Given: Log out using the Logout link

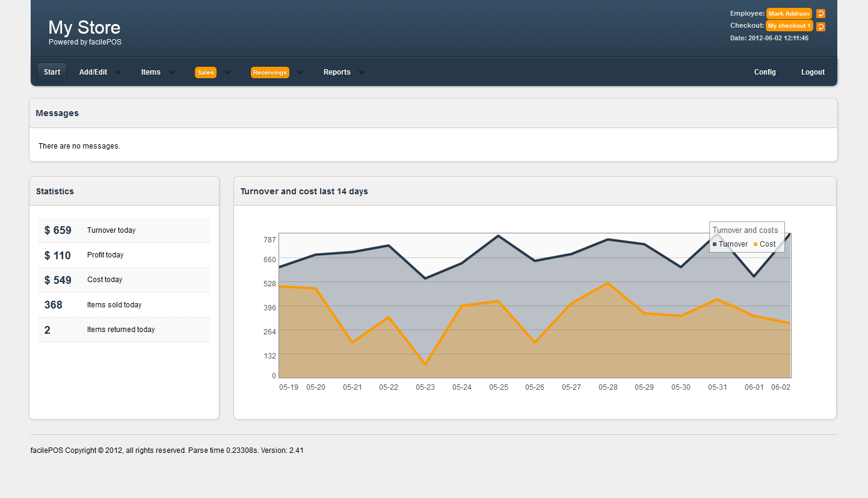Looking at the screenshot, I should (813, 72).
